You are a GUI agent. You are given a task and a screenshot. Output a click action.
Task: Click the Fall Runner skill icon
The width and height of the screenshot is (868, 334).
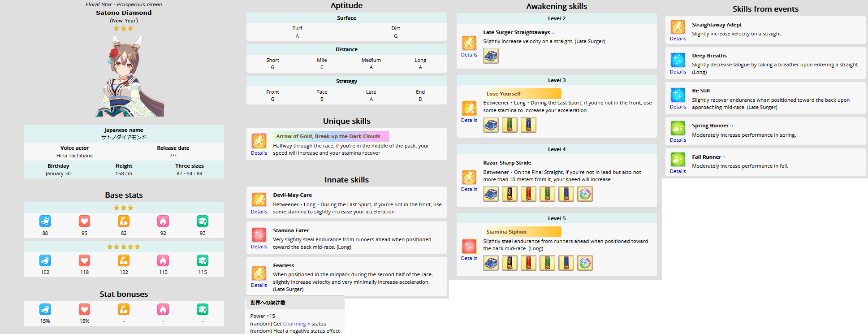[x=678, y=160]
